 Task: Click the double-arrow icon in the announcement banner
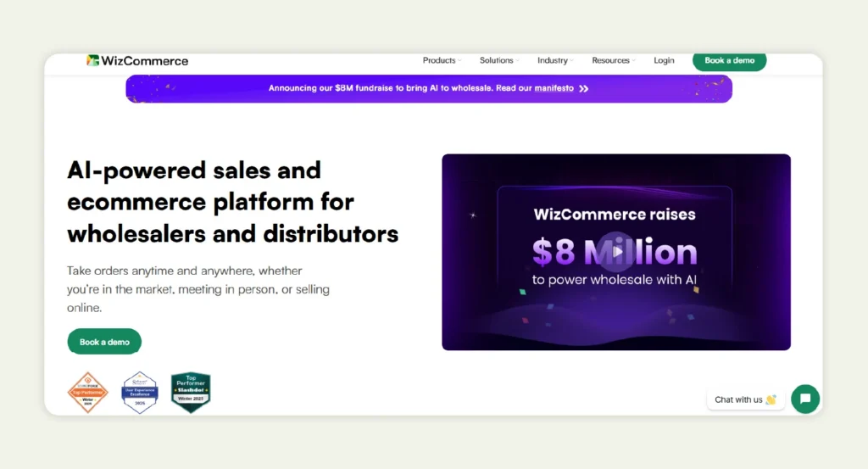583,88
